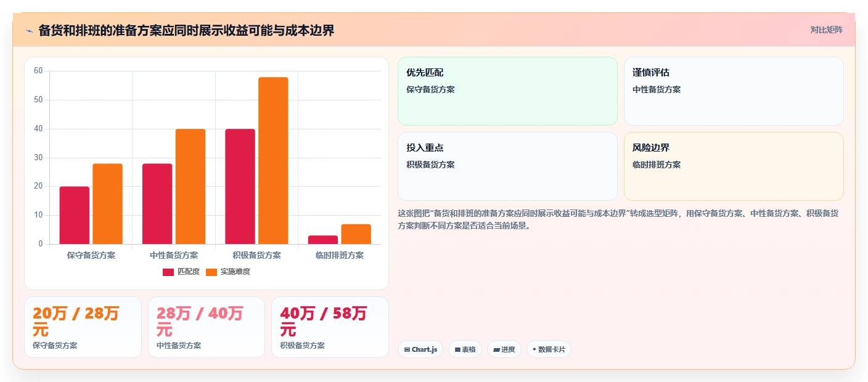The width and height of the screenshot is (868, 382).
Task: Click the 中性备货方案 x-axis label
Action: (174, 255)
